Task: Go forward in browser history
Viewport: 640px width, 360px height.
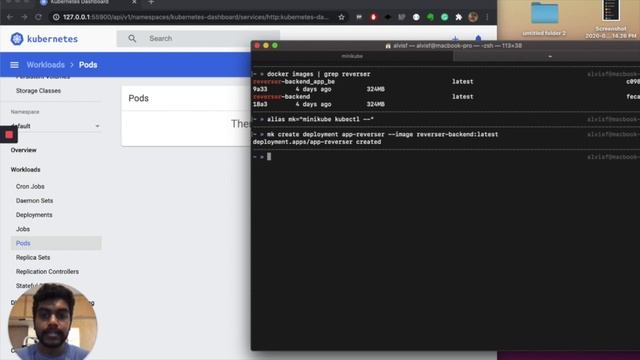Action: [x=24, y=17]
